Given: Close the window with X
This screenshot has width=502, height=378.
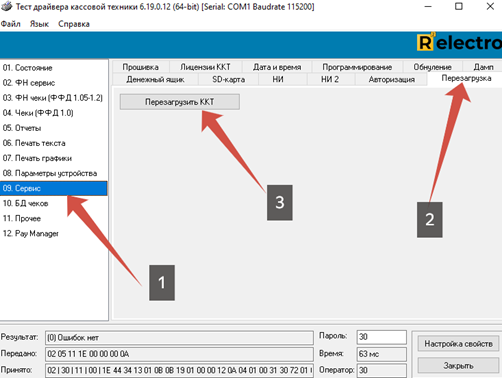Looking at the screenshot, I should (490, 6).
